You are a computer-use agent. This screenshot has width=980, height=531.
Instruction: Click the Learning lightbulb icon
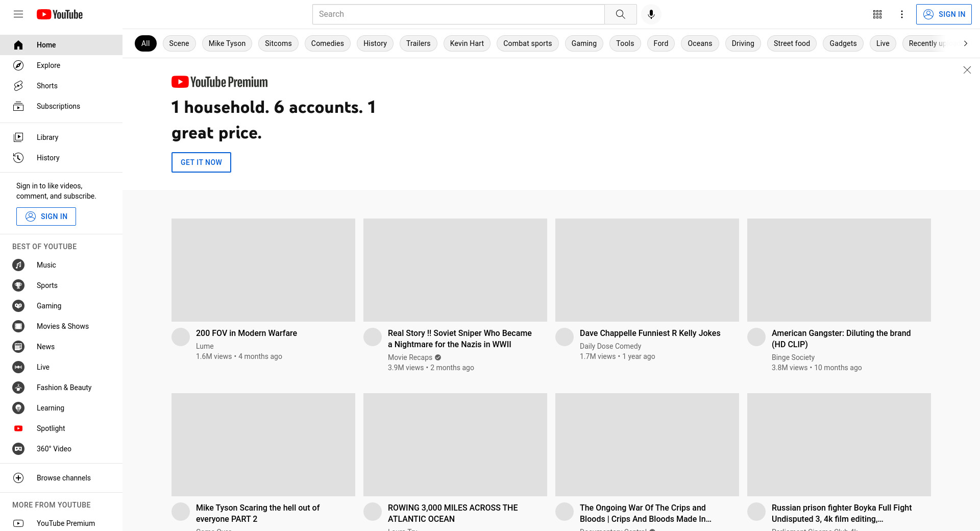[x=18, y=408]
